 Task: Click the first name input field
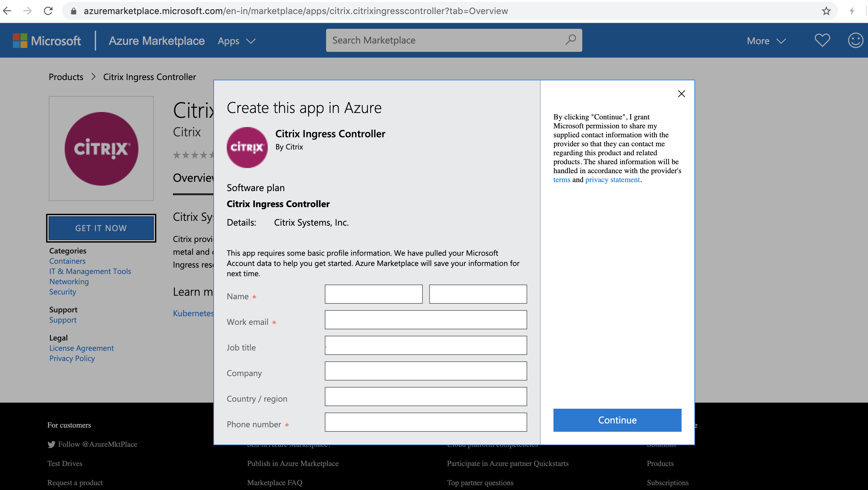(374, 294)
